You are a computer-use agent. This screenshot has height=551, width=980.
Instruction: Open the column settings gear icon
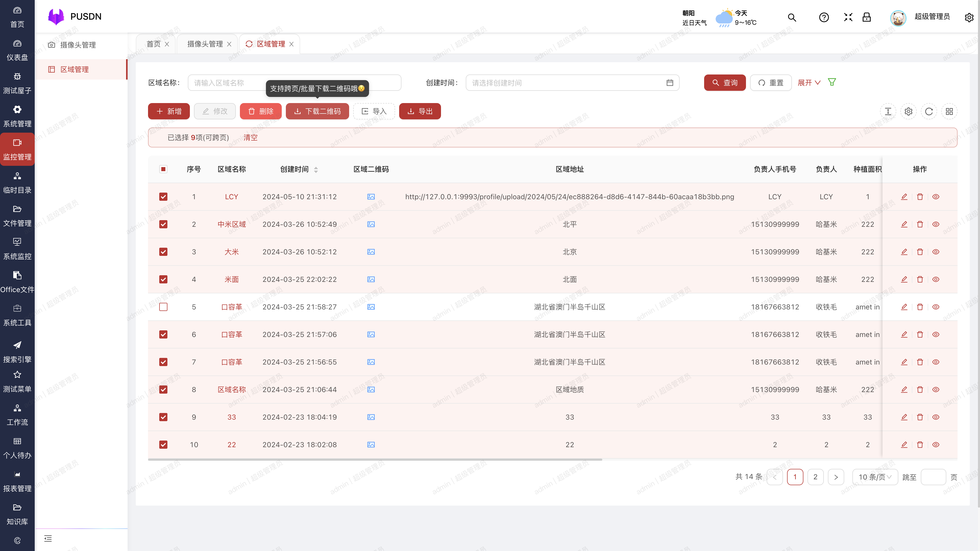[909, 111]
